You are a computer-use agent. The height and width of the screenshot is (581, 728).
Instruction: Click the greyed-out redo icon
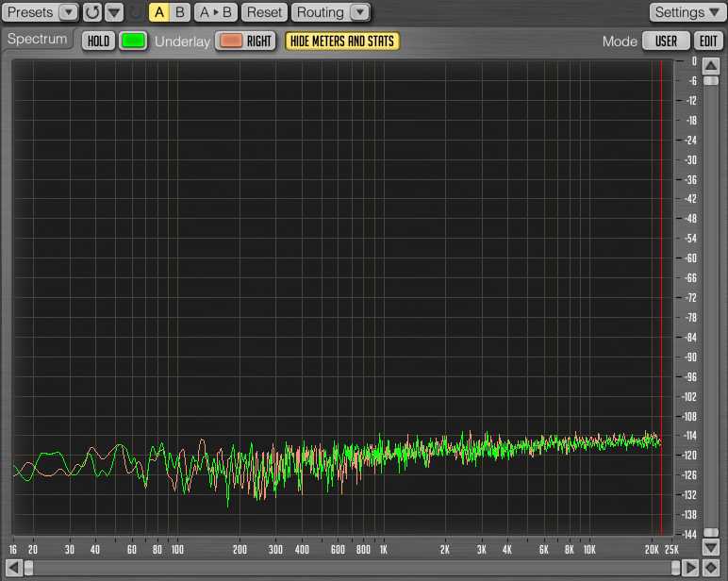pyautogui.click(x=136, y=12)
